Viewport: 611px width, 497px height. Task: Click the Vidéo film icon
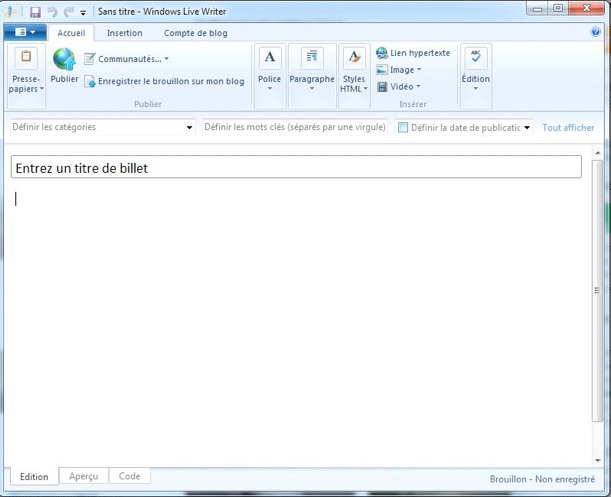(382, 87)
